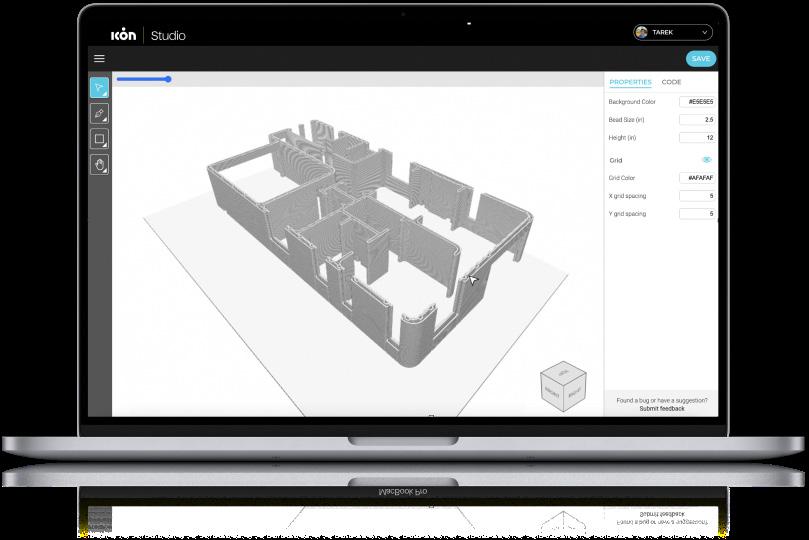Click the X grid spacing field
809x540 pixels.
[697, 196]
